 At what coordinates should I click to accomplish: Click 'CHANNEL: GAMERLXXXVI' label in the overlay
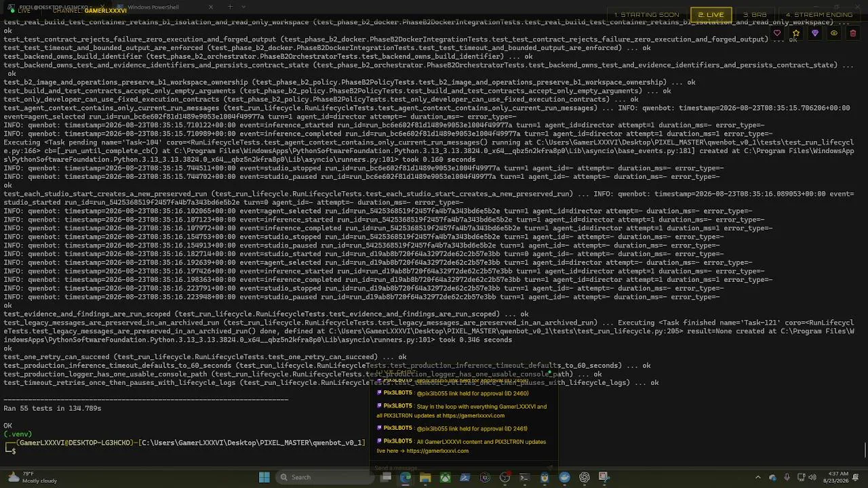(x=90, y=11)
